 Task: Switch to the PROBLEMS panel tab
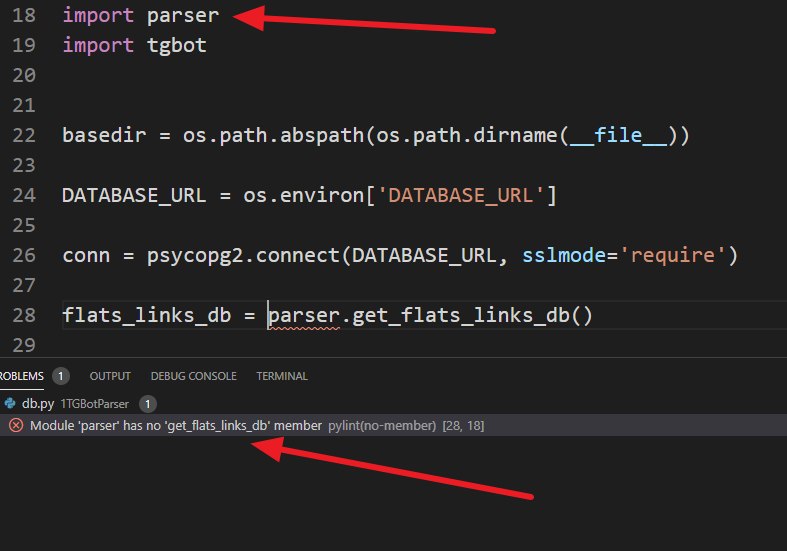coord(22,376)
